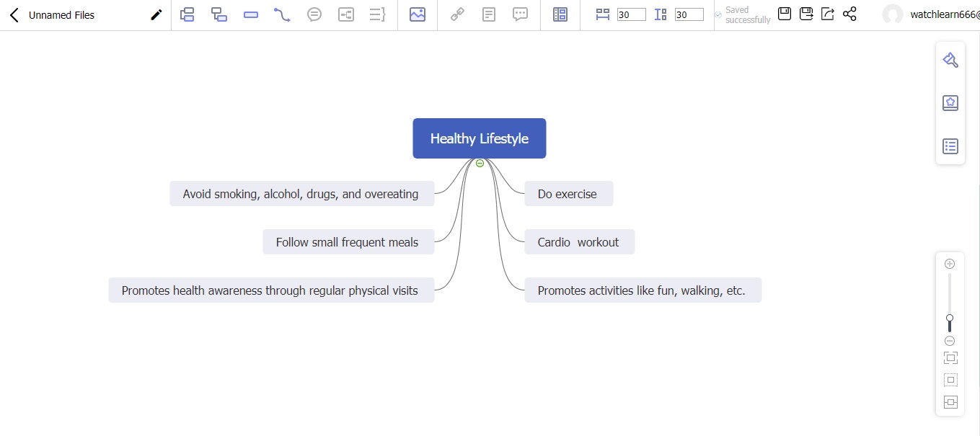Click the zoom out minus button
980x436 pixels.
coord(950,341)
